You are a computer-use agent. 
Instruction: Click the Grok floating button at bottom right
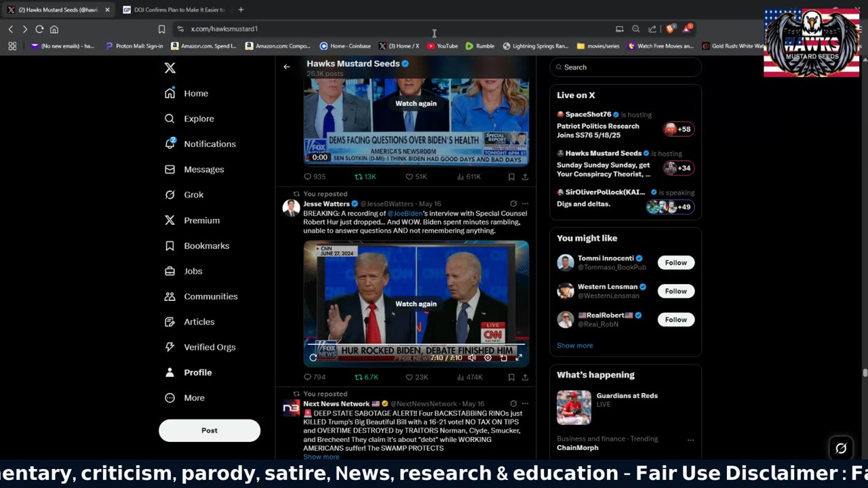[x=841, y=448]
